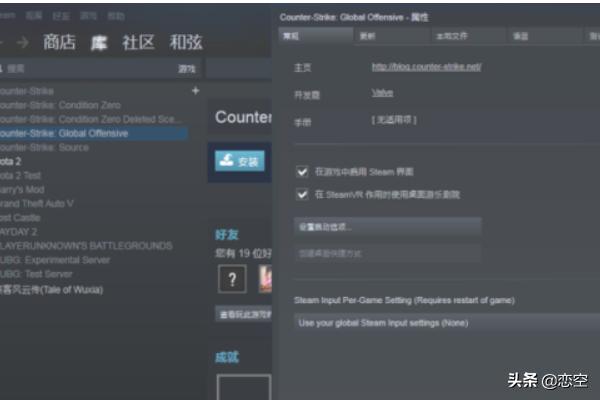This screenshot has width=600, height=400.
Task: Select Lost Castle in game list
Action: 20,218
